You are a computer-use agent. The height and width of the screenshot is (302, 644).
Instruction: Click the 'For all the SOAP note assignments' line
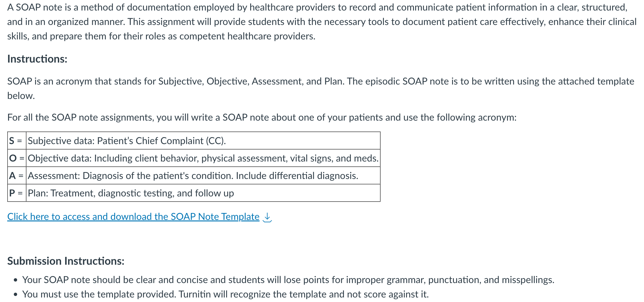pyautogui.click(x=262, y=117)
